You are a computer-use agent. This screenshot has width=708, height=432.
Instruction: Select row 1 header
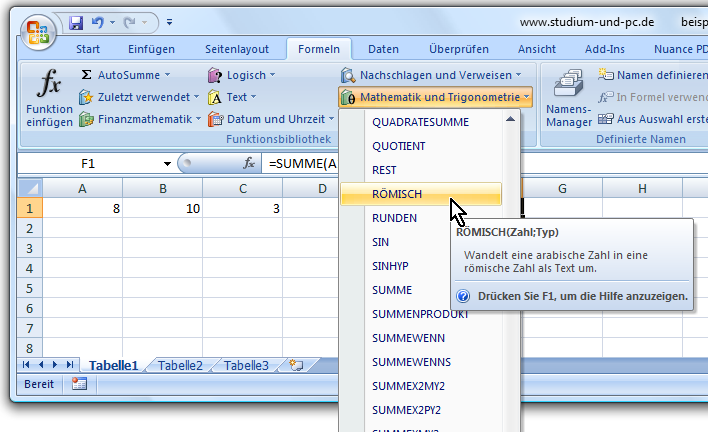pyautogui.click(x=30, y=208)
